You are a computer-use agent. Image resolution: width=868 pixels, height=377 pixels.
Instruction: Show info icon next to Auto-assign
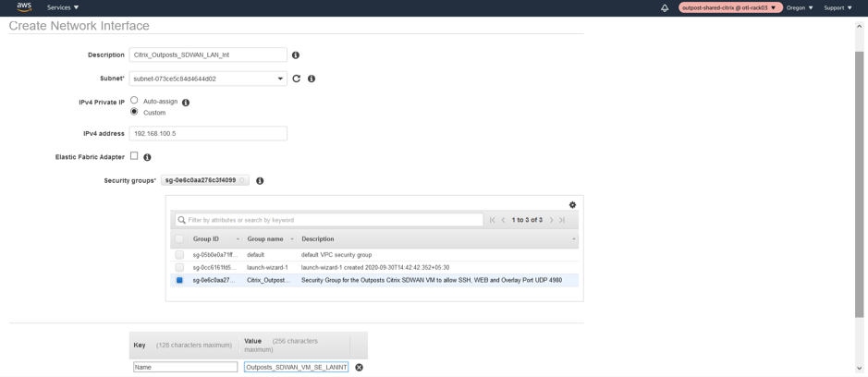click(x=186, y=103)
